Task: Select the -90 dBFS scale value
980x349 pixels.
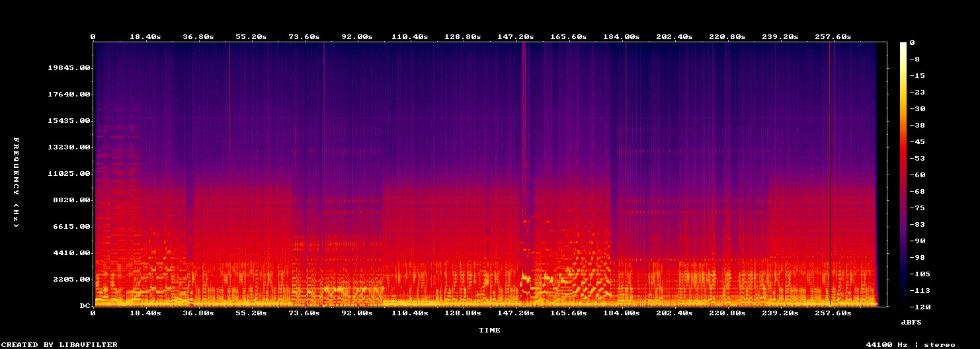Action: [917, 241]
